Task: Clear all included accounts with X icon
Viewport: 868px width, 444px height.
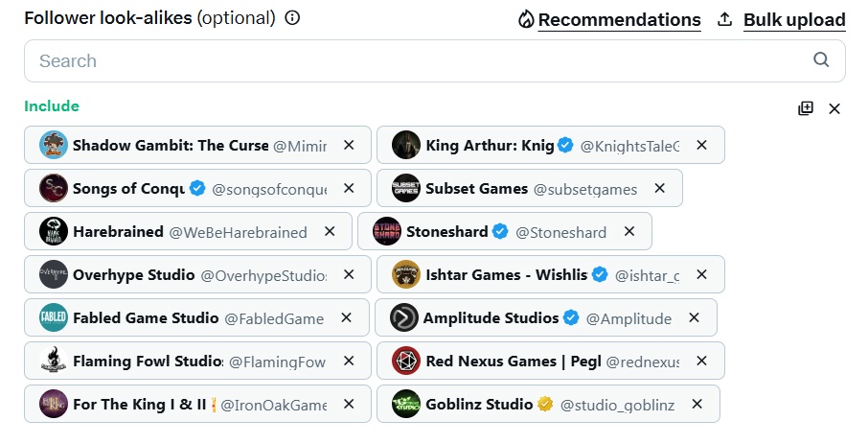Action: click(834, 108)
